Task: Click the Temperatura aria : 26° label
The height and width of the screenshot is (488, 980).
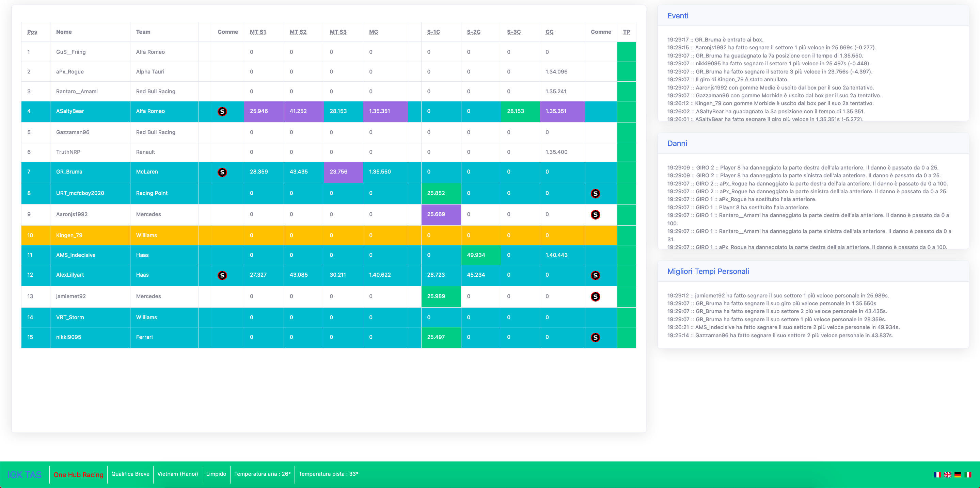Action: (263, 474)
